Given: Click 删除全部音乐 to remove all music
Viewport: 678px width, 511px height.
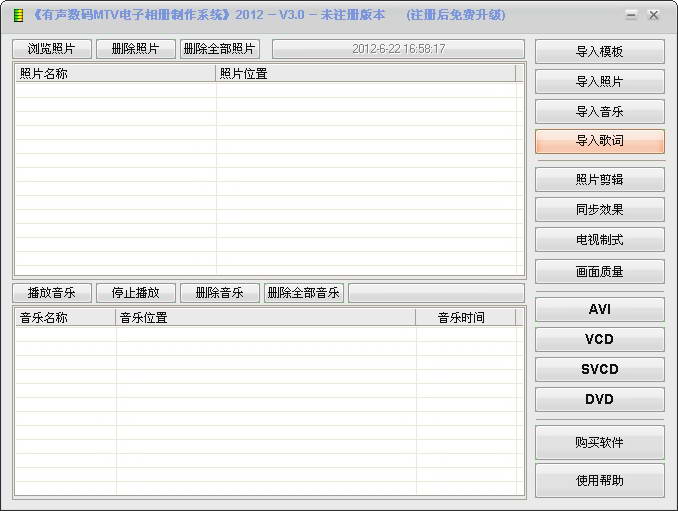Looking at the screenshot, I should click(304, 293).
